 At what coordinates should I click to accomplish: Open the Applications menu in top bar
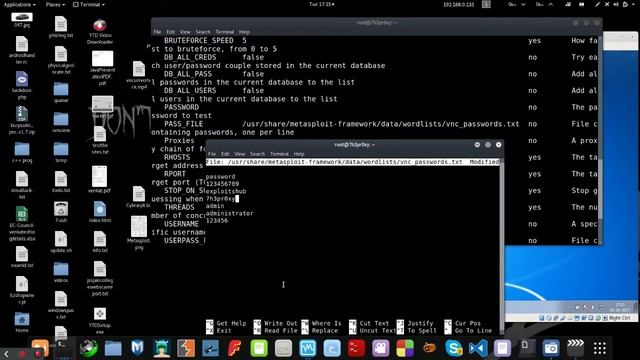coord(20,4)
